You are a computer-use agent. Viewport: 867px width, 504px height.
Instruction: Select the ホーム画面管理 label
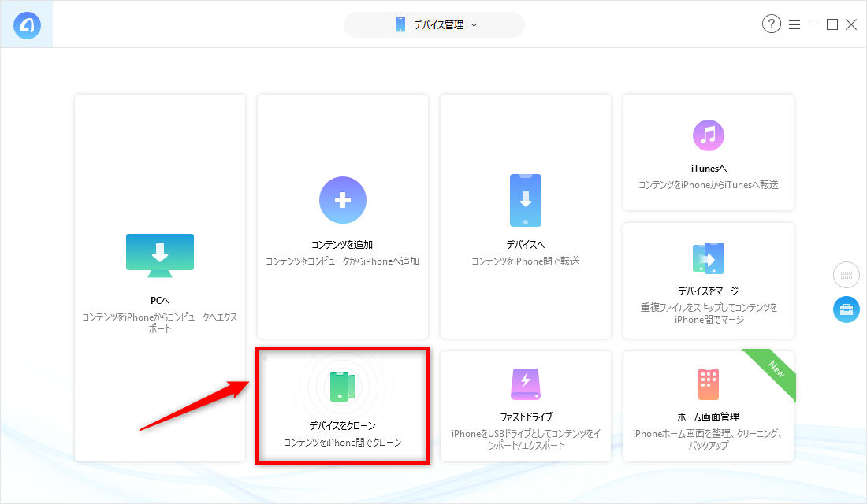[709, 417]
